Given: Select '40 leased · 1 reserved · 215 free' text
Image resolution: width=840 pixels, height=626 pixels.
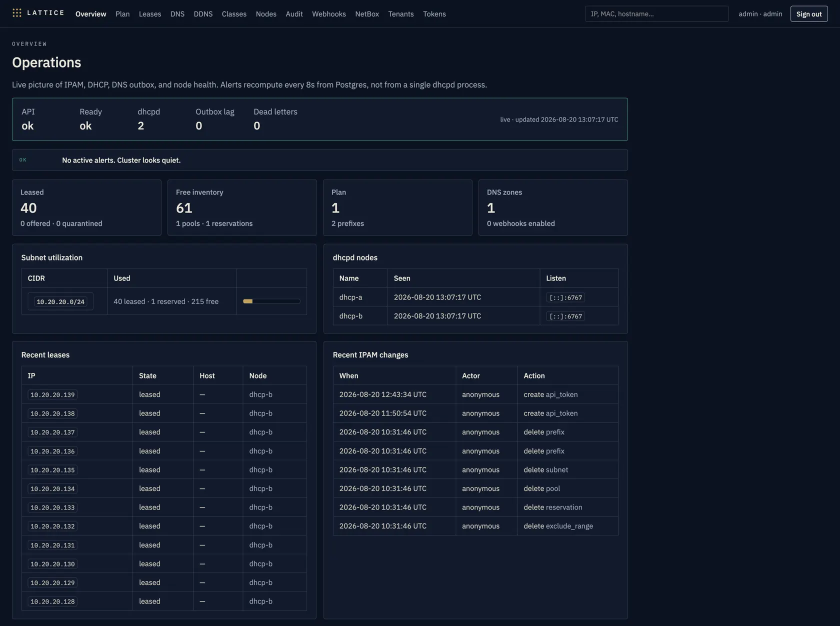Looking at the screenshot, I should pyautogui.click(x=166, y=301).
